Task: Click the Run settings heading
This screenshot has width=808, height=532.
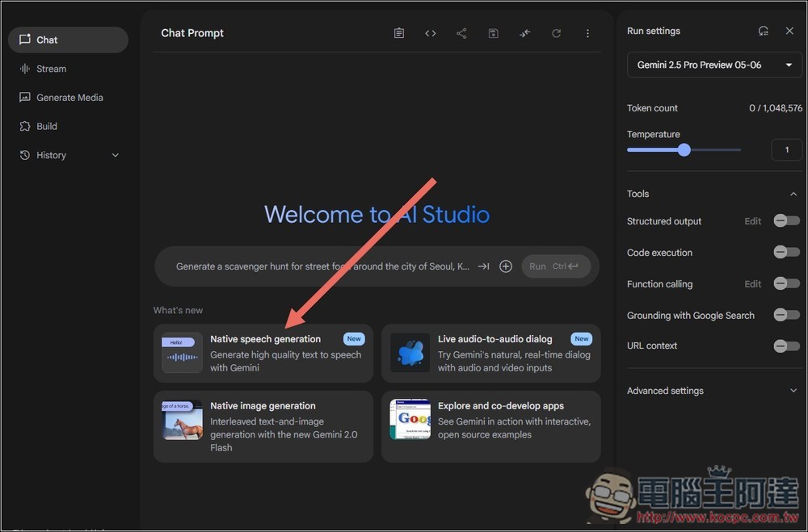Action: coord(654,31)
